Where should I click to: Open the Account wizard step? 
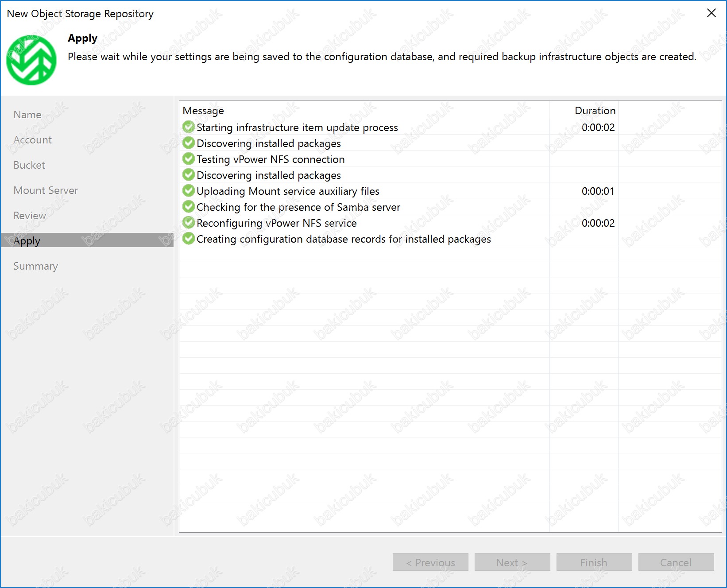[x=32, y=140]
